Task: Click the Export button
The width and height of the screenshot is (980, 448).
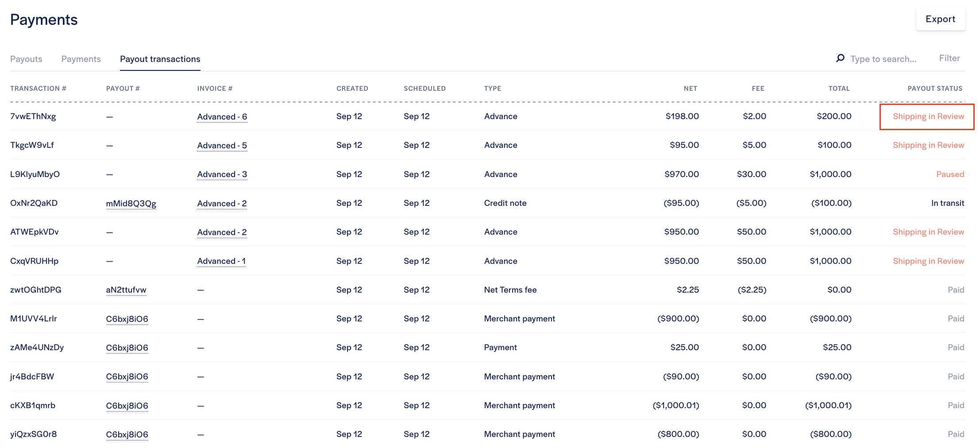Action: coord(940,19)
